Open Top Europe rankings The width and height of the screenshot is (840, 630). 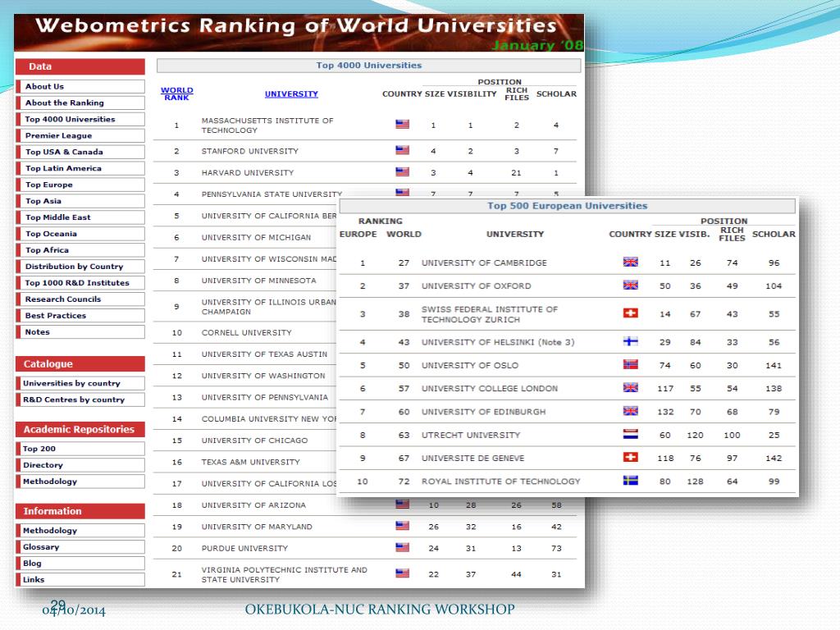click(80, 185)
